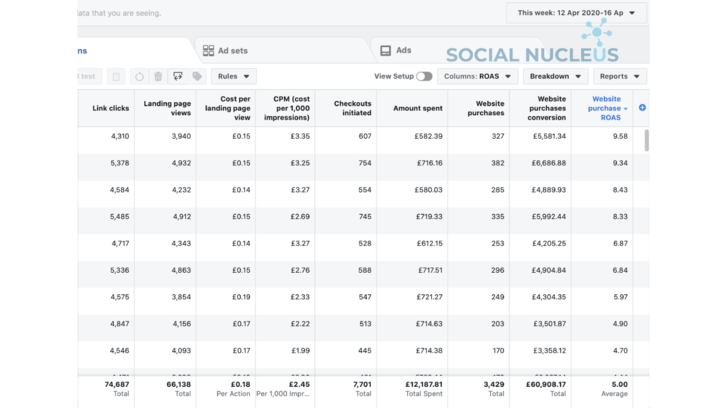The image size is (727, 409).
Task: Open the This week date range picker
Action: [x=577, y=13]
